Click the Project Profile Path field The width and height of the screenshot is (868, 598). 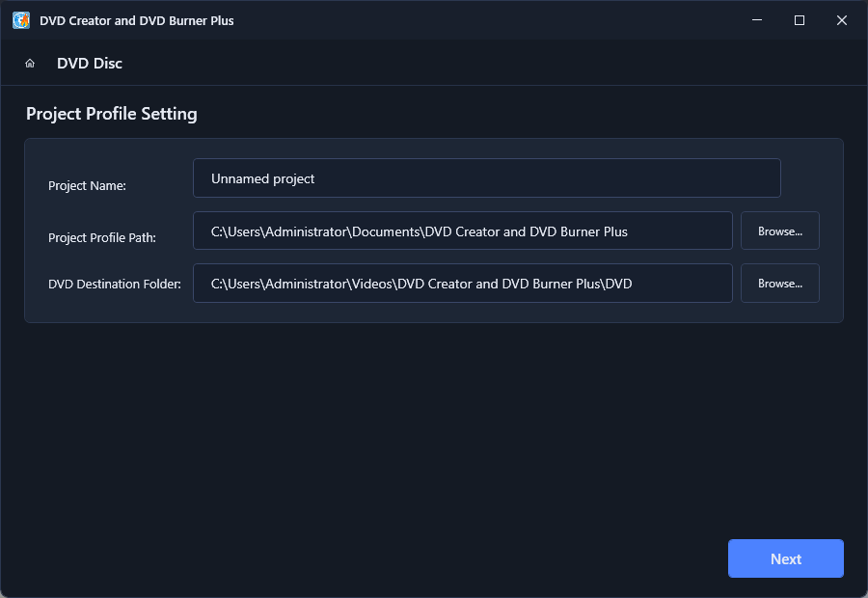coord(463,231)
